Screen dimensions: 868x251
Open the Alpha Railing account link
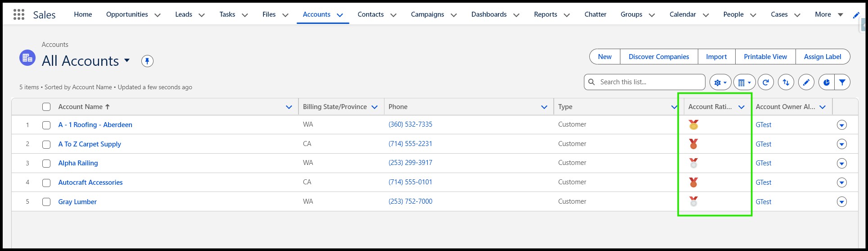[78, 163]
